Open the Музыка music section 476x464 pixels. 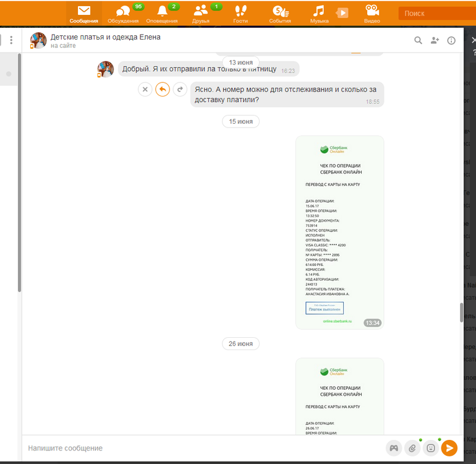tap(319, 13)
